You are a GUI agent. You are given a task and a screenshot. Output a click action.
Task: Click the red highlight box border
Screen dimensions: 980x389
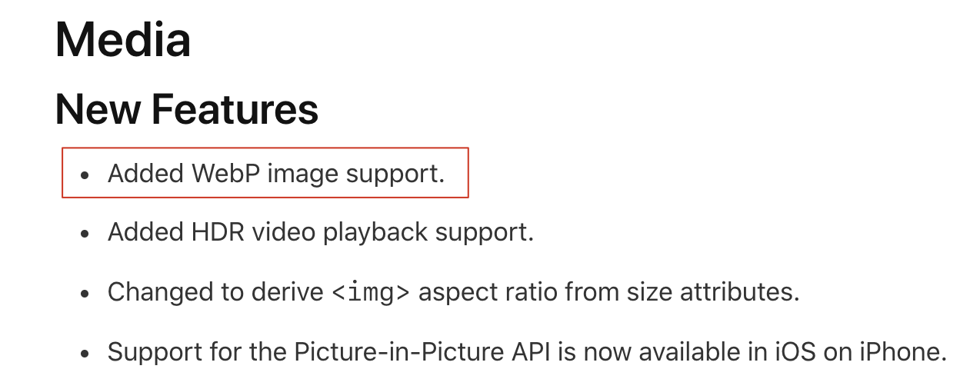click(265, 148)
